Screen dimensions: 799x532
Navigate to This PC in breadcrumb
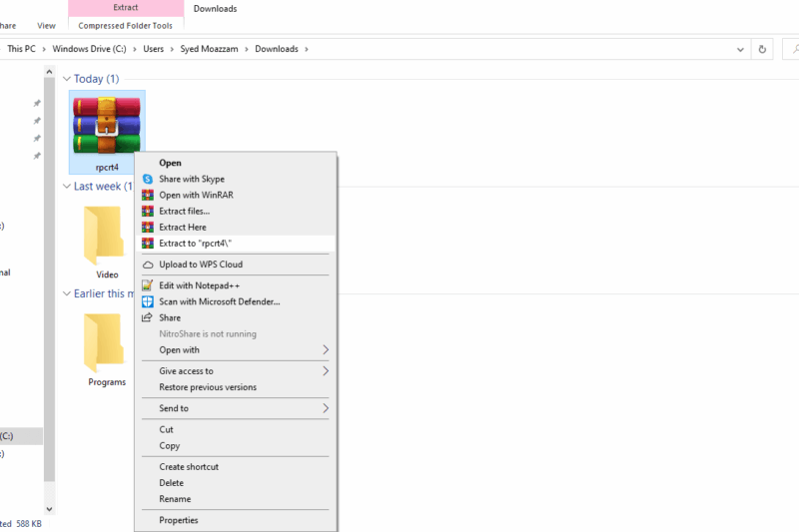tap(21, 49)
